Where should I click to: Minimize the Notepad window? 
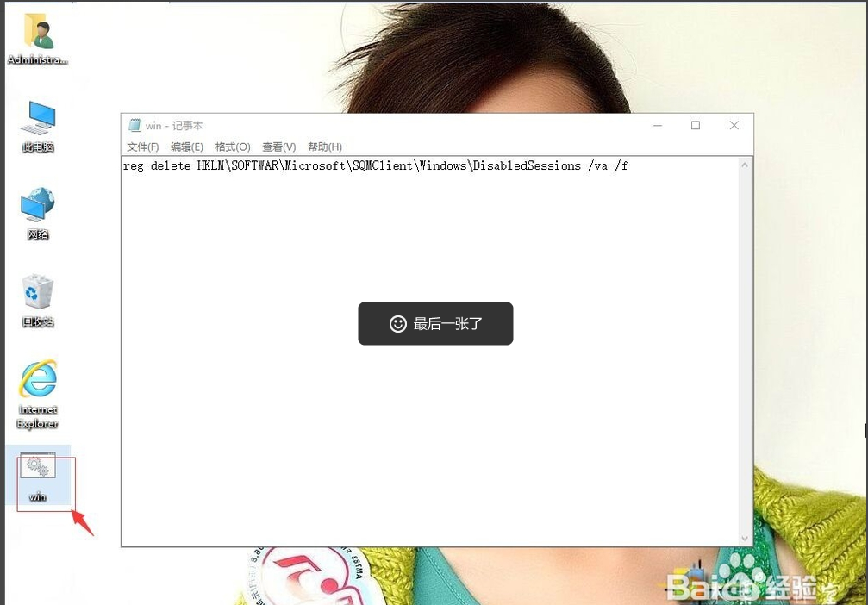(658, 126)
